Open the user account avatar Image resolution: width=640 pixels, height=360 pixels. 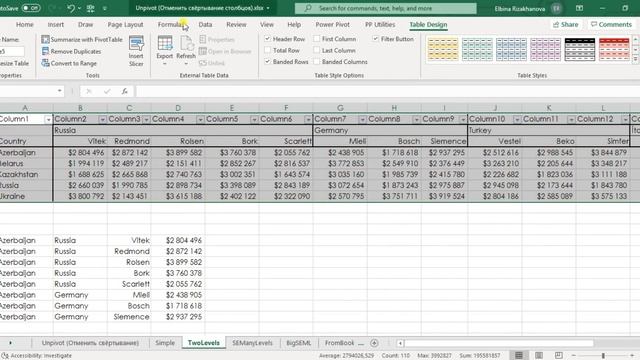pyautogui.click(x=556, y=8)
